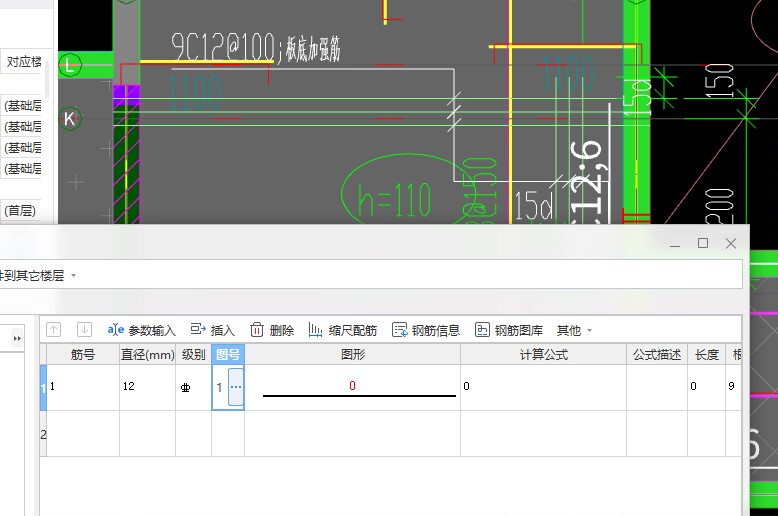Select the 图形 column header
Image resolution: width=778 pixels, height=516 pixels.
pos(353,354)
